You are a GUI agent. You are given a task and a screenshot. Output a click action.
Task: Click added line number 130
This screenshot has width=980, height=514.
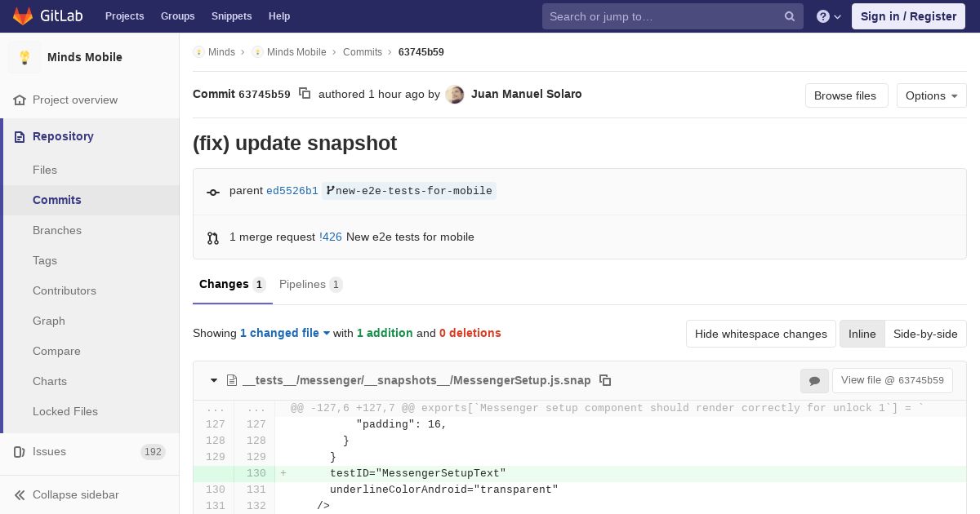[x=256, y=473]
